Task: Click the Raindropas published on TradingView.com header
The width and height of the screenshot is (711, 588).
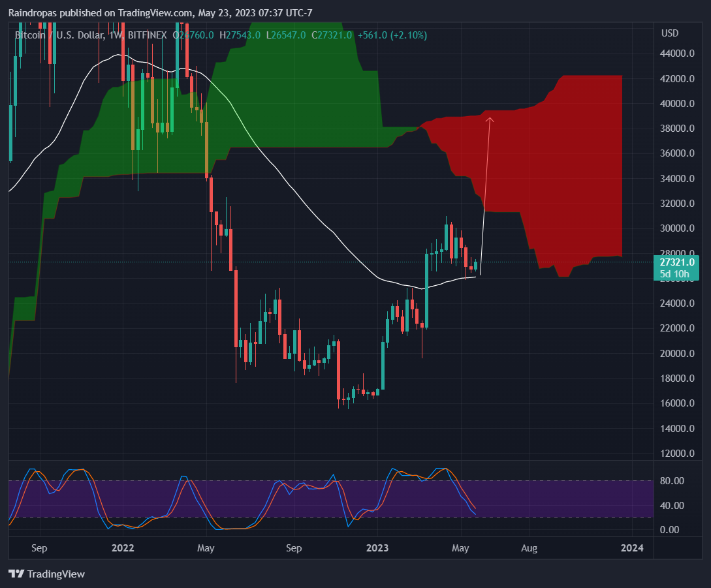Action: [x=161, y=13]
